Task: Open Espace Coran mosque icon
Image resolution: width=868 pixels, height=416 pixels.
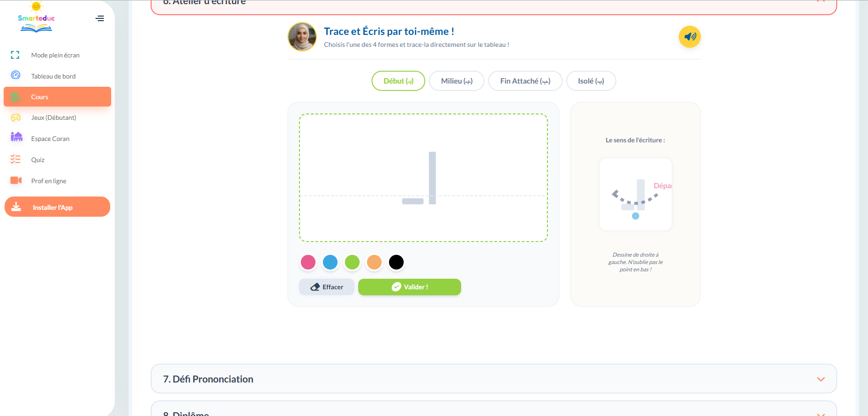Action: (x=17, y=137)
